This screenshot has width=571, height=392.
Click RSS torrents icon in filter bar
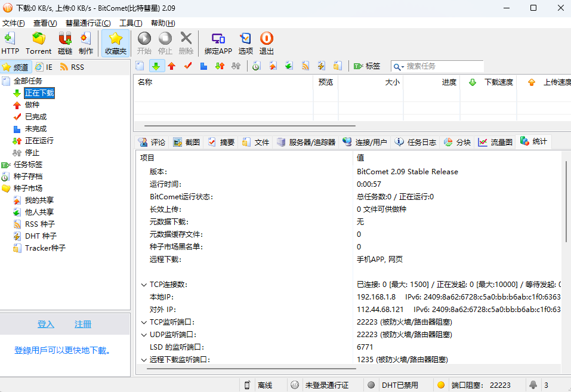point(305,66)
